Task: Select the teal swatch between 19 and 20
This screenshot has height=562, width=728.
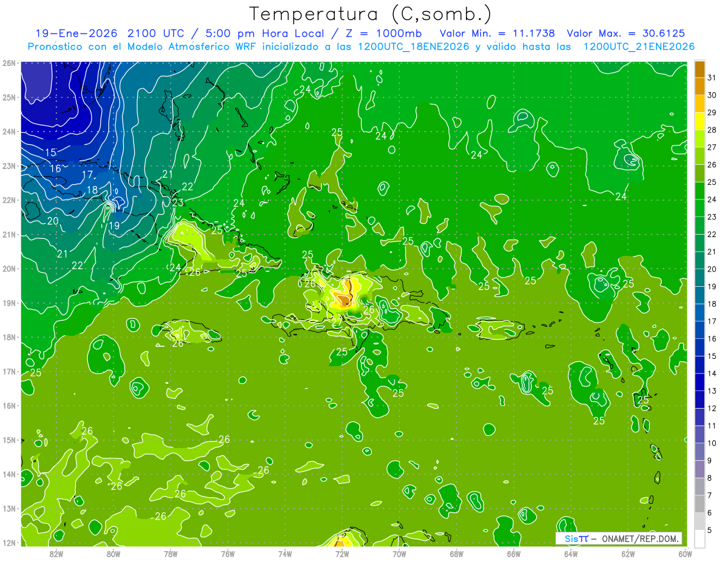Action: [x=699, y=278]
